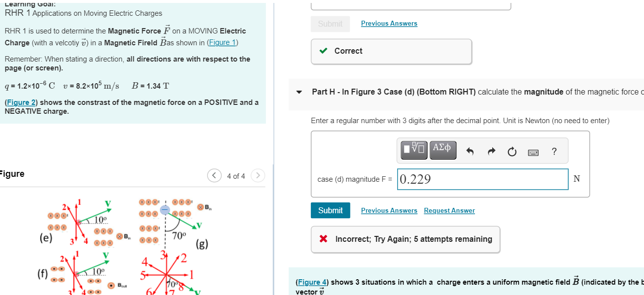The width and height of the screenshot is (644, 295).
Task: Select the case (d) magnitude input field
Action: [x=482, y=179]
